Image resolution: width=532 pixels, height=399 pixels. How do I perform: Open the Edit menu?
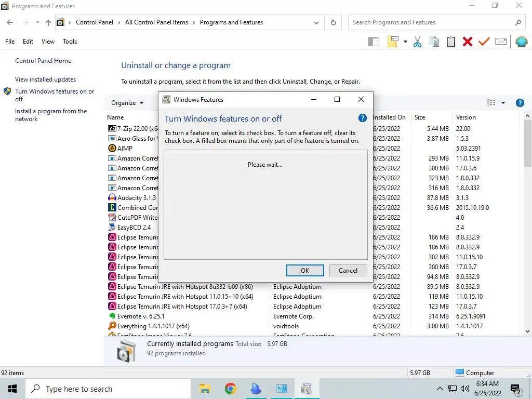coord(28,42)
